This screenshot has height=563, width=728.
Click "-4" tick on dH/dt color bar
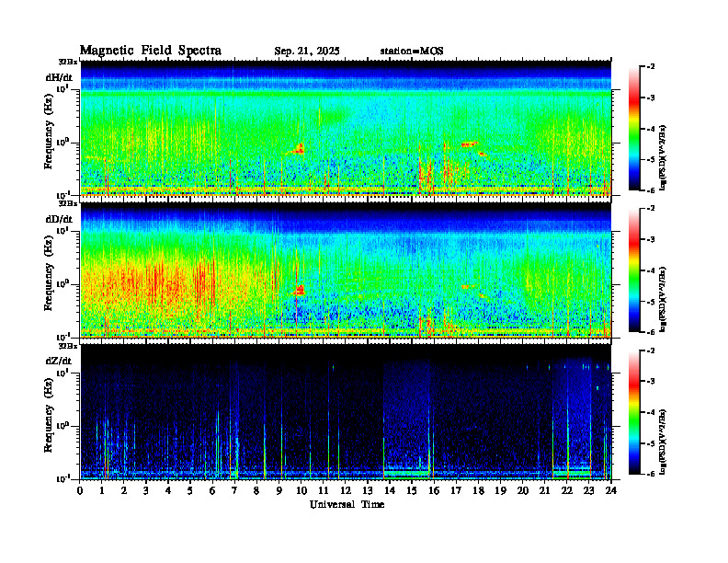pyautogui.click(x=651, y=129)
